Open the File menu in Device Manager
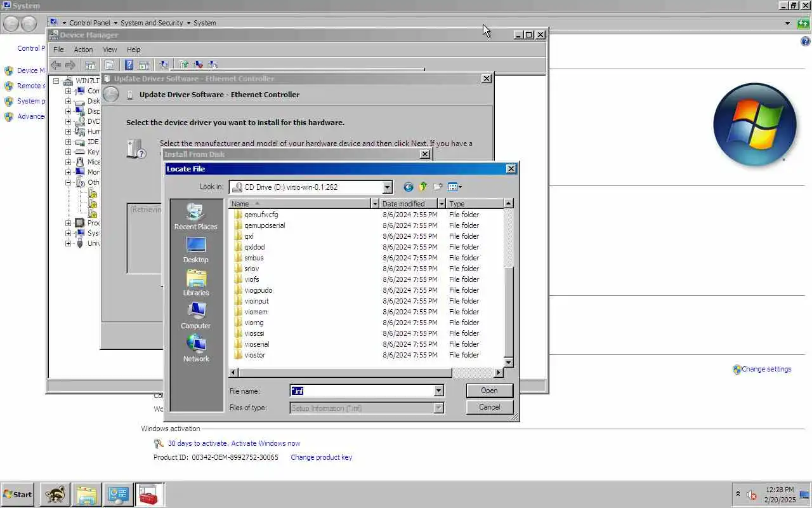812x508 pixels. tap(58, 50)
